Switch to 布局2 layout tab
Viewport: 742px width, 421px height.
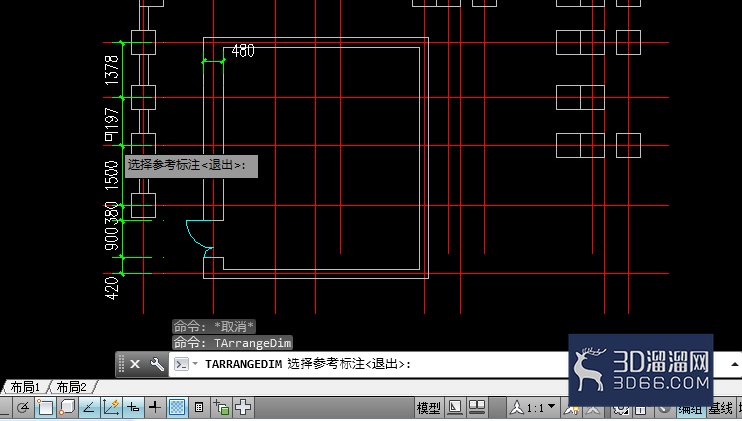coord(71,387)
